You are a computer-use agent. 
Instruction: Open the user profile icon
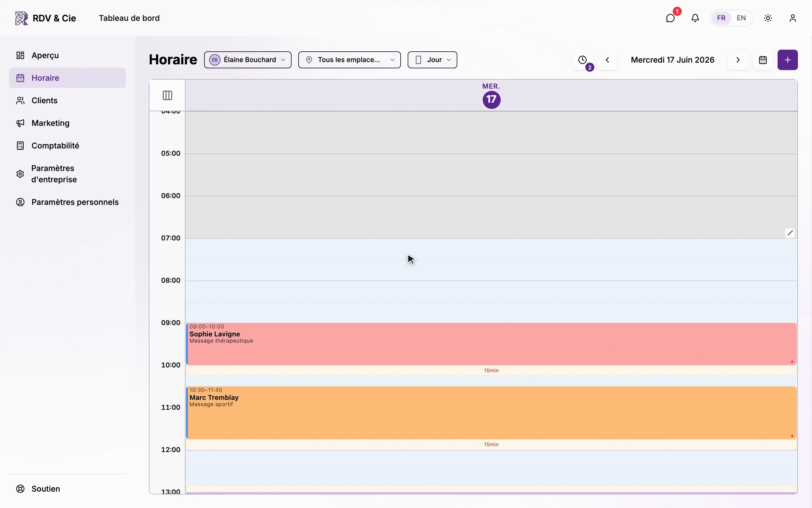(x=793, y=18)
